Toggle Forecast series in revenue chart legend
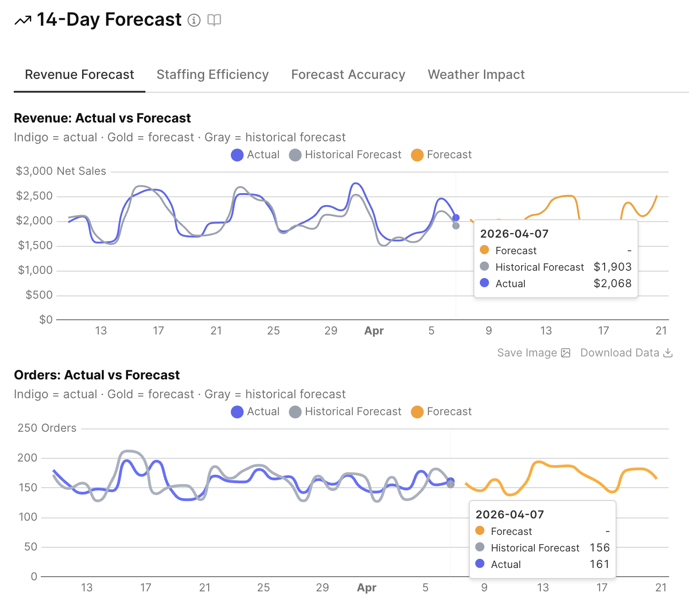700x612 pixels. coord(441,155)
